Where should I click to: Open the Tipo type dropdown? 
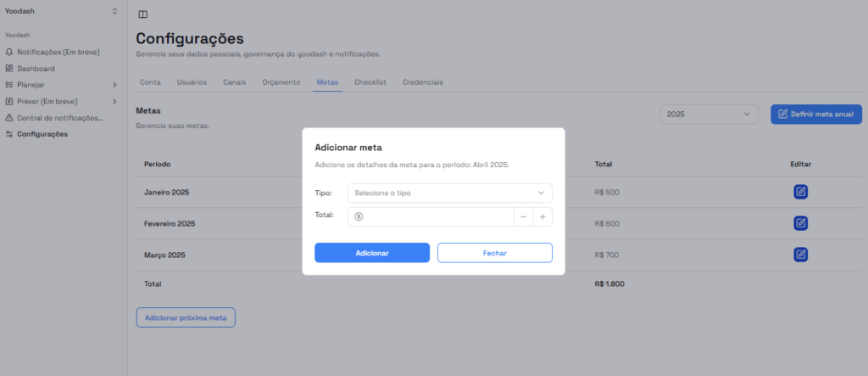tap(449, 193)
